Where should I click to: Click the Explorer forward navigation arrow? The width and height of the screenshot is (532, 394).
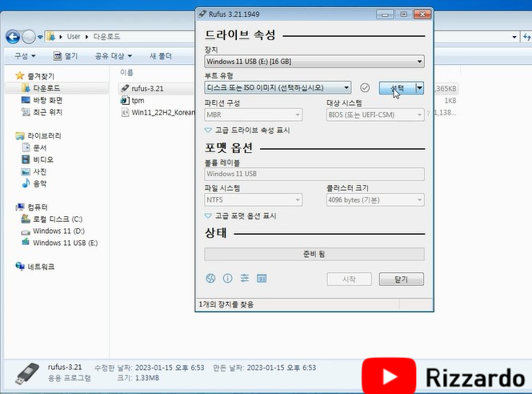(x=29, y=37)
